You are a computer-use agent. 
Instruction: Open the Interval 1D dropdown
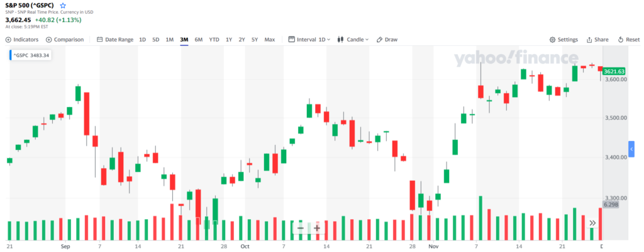tap(309, 40)
